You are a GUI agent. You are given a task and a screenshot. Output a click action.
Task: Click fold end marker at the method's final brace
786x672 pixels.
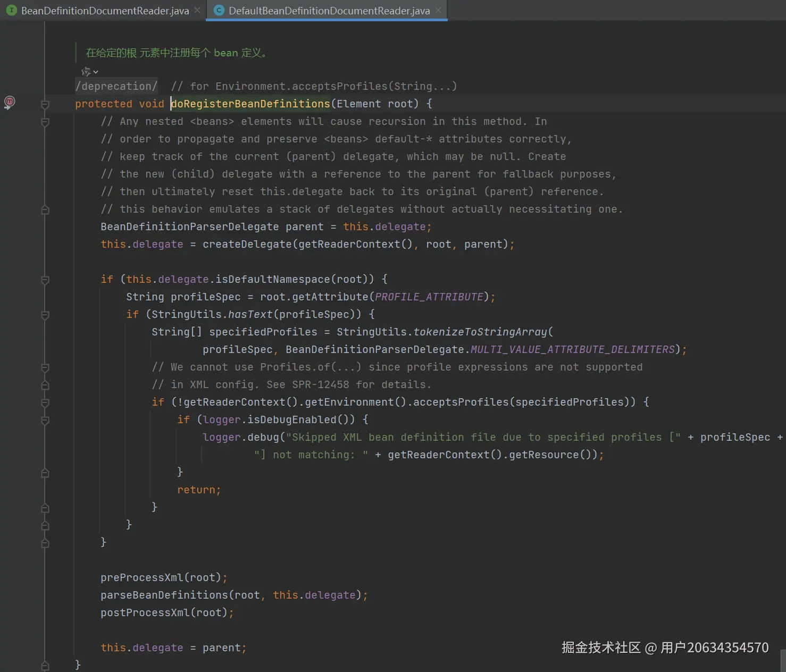[x=45, y=665]
